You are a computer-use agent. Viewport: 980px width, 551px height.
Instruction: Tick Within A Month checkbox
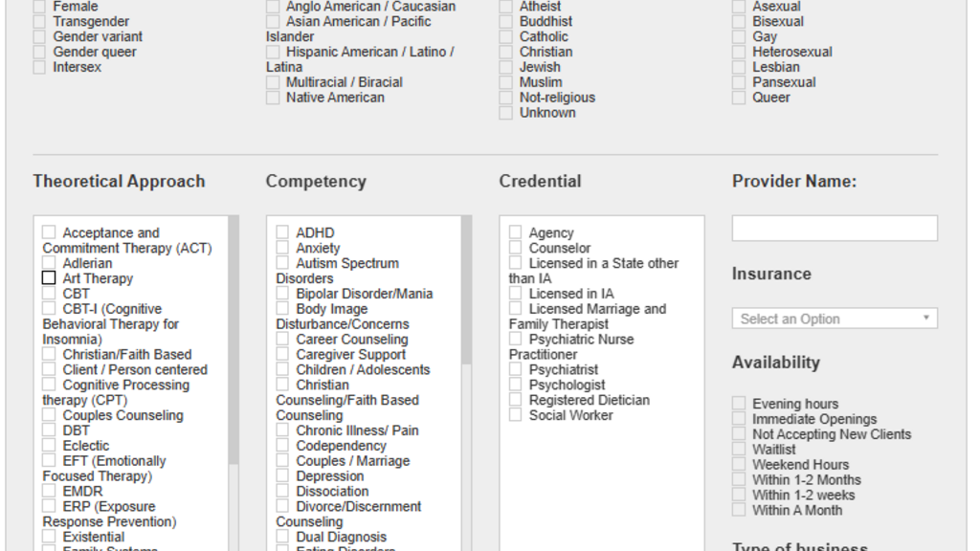coord(739,509)
